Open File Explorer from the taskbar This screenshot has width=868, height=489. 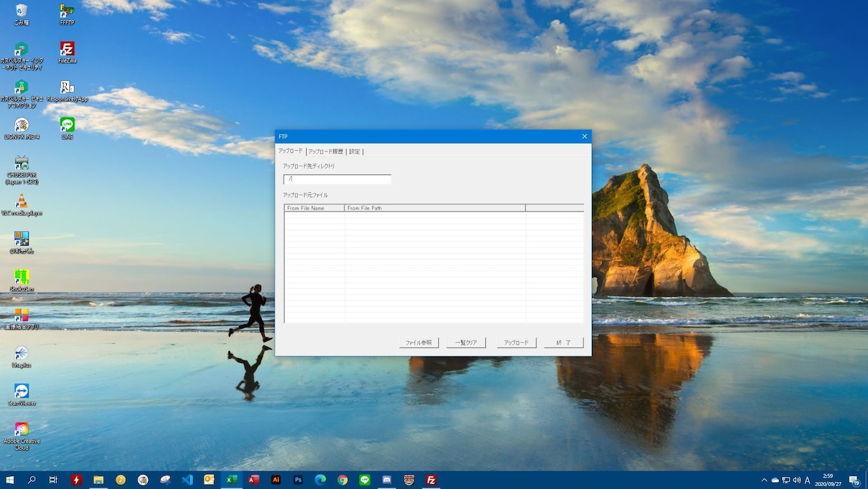pyautogui.click(x=98, y=480)
